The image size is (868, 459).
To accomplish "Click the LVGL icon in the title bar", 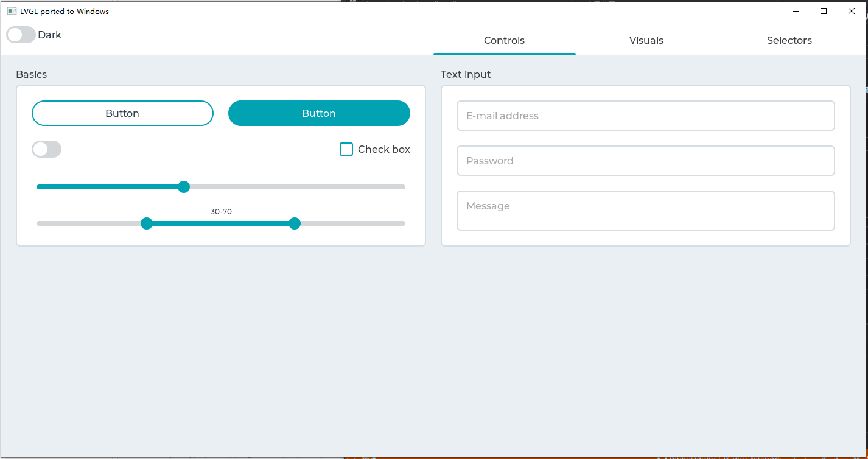I will (12, 10).
